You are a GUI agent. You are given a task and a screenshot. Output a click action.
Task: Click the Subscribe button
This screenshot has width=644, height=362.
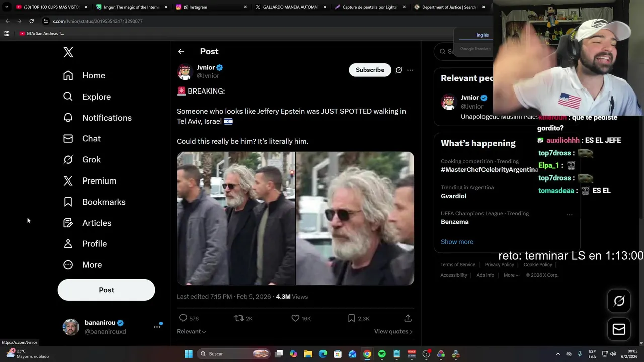(x=370, y=70)
